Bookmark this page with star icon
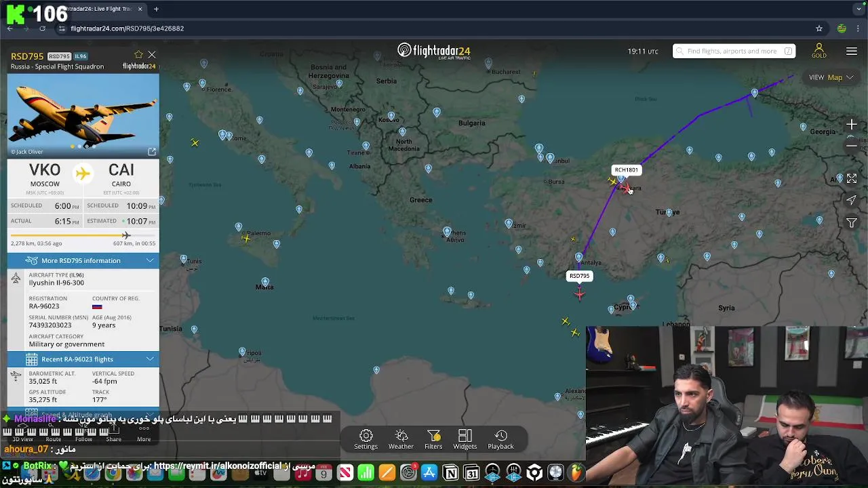The image size is (868, 488). coord(819,28)
